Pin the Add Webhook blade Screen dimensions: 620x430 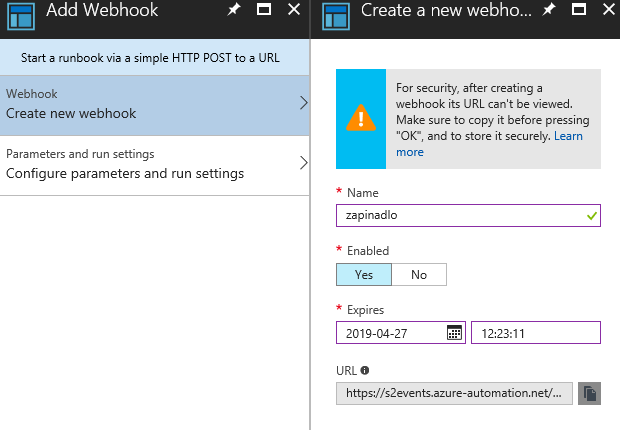click(234, 9)
